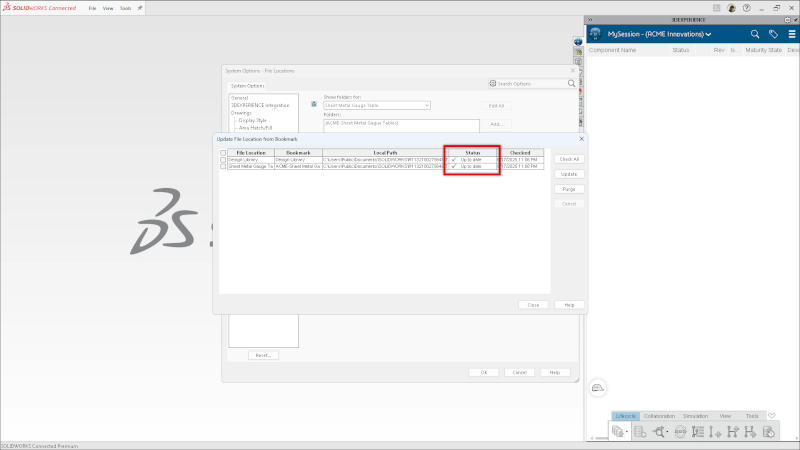Open the MySession hamburger menu
This screenshot has width=800, height=450.
click(x=792, y=34)
